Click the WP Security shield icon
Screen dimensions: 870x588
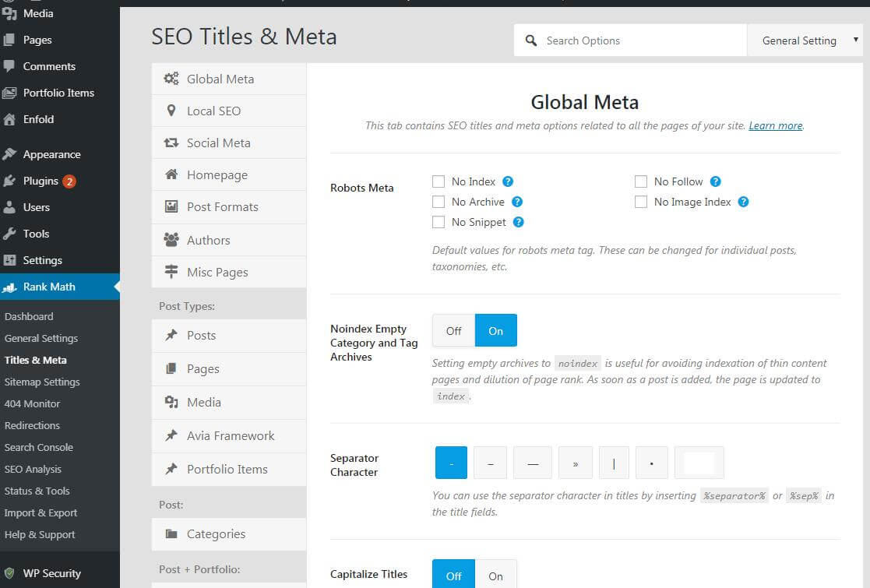coord(9,573)
